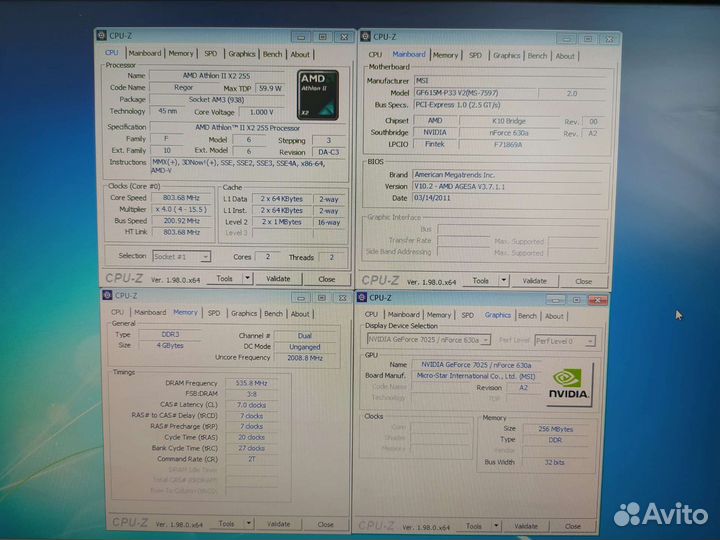
Task: Open SPD tab in the Mainboard window
Action: click(x=475, y=55)
